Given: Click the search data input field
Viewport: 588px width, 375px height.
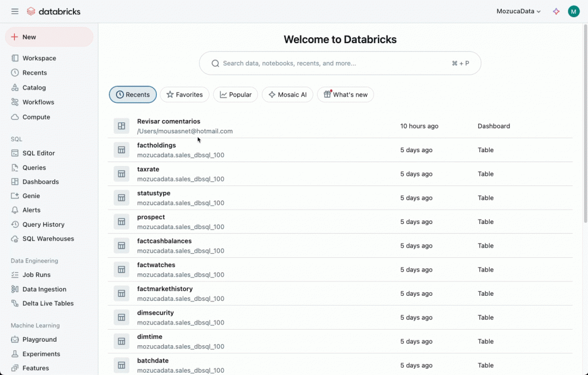Looking at the screenshot, I should [333, 63].
